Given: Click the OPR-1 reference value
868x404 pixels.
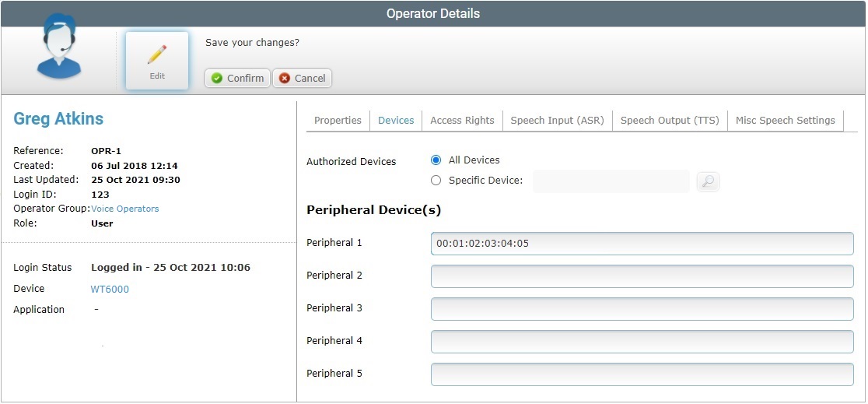Looking at the screenshot, I should 106,151.
